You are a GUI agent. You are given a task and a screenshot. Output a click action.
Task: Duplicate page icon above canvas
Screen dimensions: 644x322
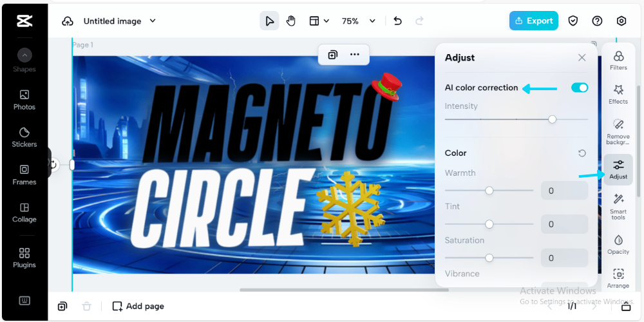point(333,55)
